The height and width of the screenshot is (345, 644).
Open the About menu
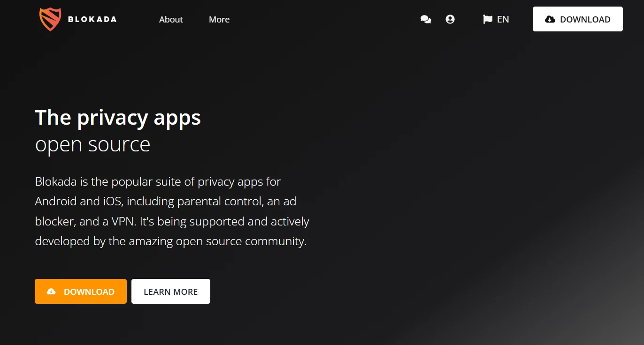[171, 19]
